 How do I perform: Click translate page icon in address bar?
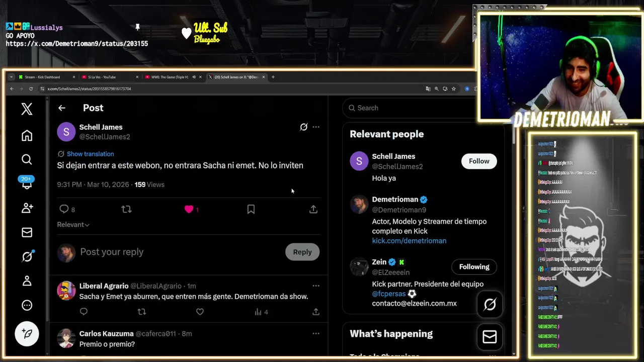click(x=428, y=88)
